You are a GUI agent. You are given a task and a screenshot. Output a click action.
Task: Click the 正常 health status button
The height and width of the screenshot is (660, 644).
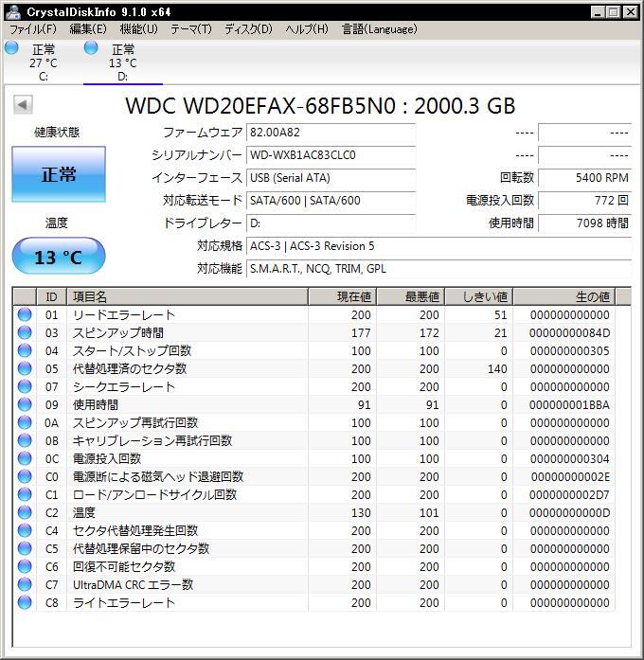(x=59, y=174)
